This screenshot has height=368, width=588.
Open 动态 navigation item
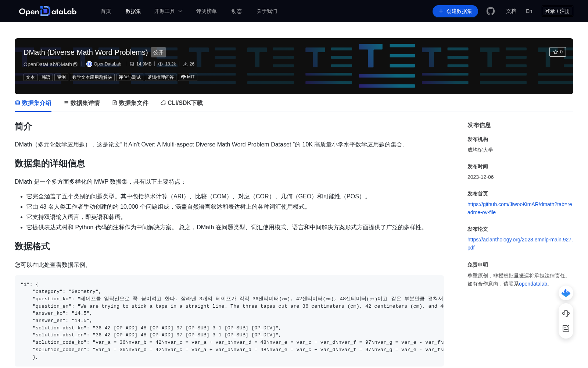point(237,11)
